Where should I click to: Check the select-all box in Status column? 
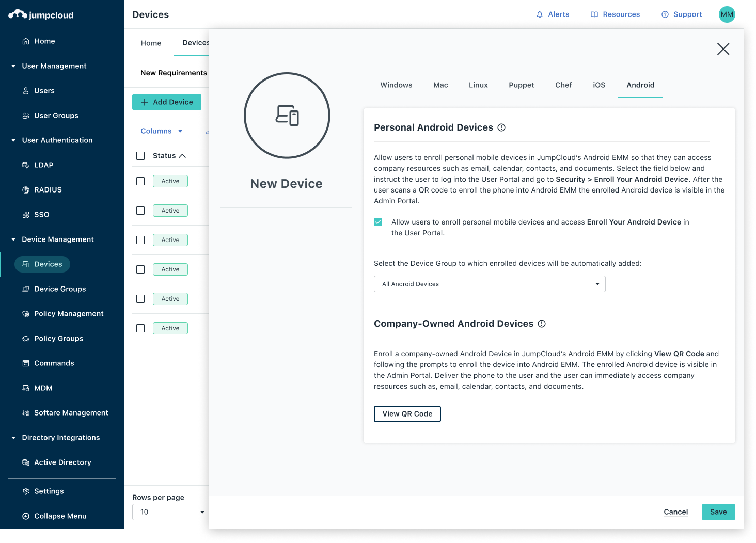coord(140,155)
